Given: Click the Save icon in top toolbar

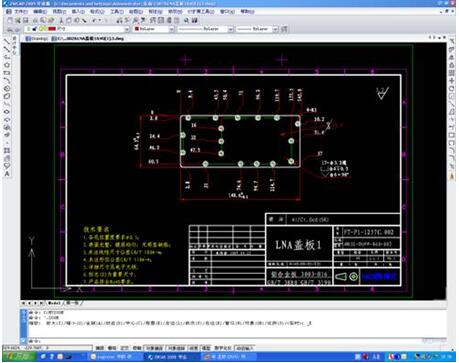Looking at the screenshot, I should 26,20.
